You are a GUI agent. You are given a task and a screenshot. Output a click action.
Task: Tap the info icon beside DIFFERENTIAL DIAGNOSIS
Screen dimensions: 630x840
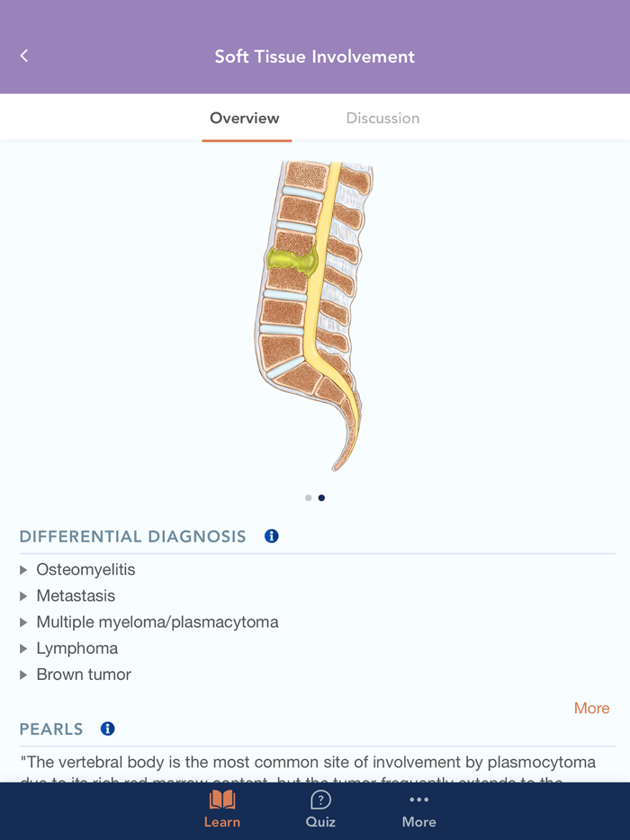(271, 535)
